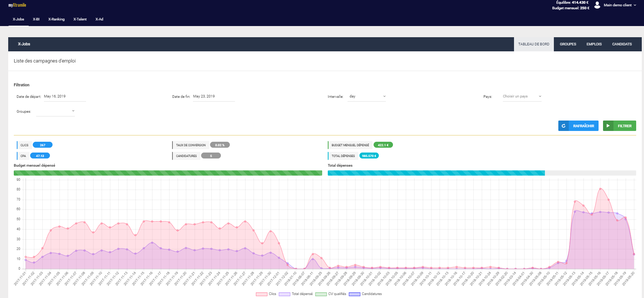Click the Filtration section label
This screenshot has height=298, width=644.
click(22, 85)
